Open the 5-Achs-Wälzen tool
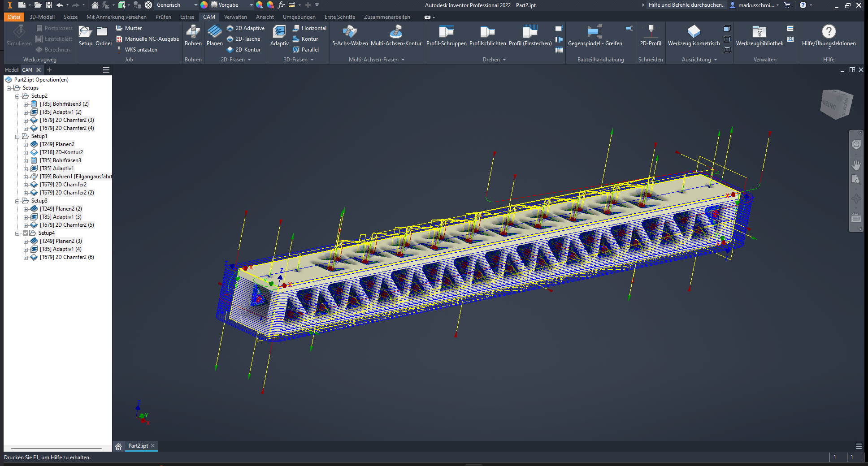Screen dimensions: 868x466 (x=350, y=36)
